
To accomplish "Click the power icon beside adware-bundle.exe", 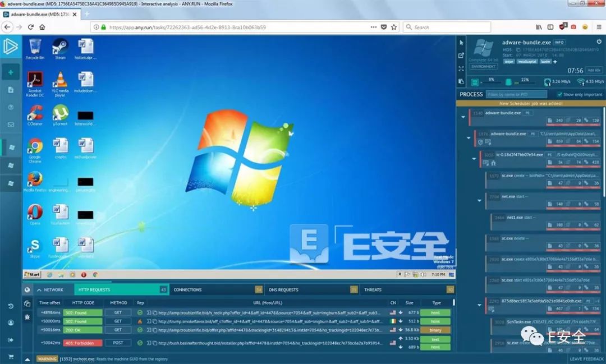I will pyautogui.click(x=599, y=42).
